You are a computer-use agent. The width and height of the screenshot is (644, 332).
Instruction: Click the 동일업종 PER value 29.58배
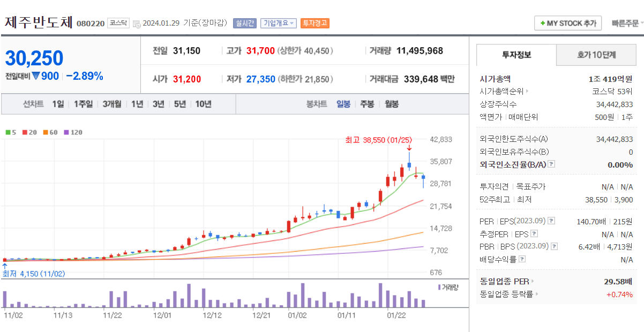pyautogui.click(x=618, y=281)
